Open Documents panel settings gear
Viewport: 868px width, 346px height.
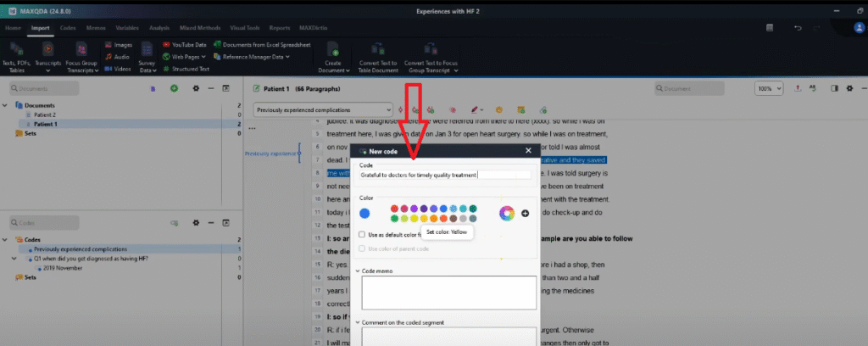(196, 88)
